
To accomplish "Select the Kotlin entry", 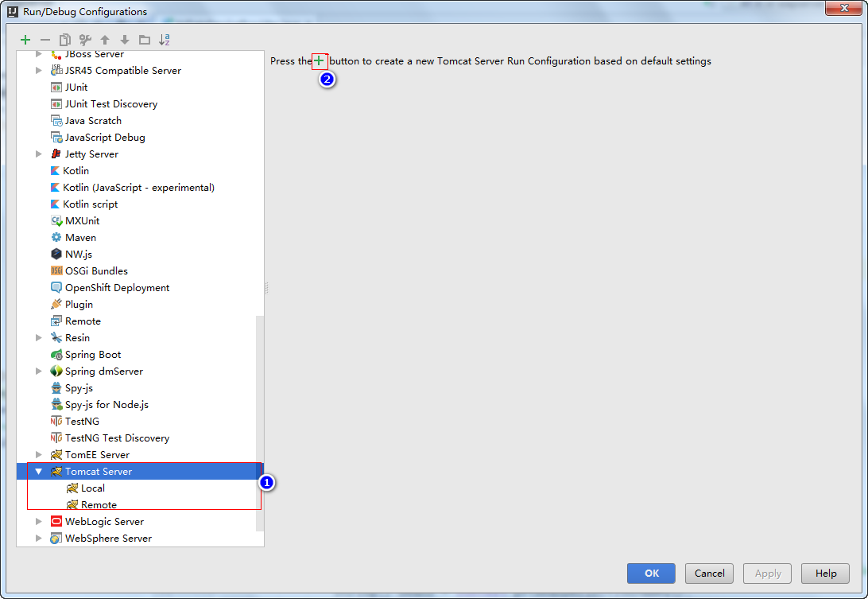I will 76,171.
